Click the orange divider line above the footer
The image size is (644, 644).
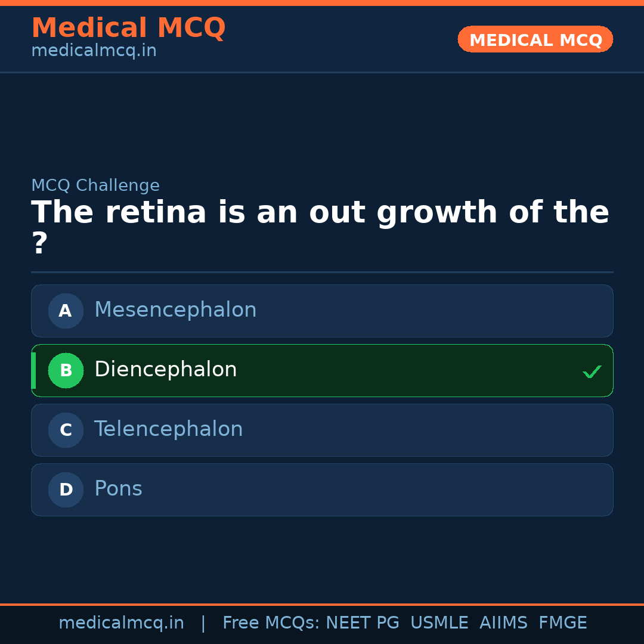[x=322, y=603]
